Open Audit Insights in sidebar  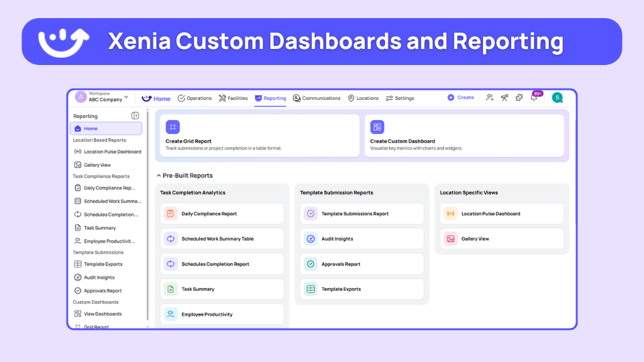[x=94, y=278]
